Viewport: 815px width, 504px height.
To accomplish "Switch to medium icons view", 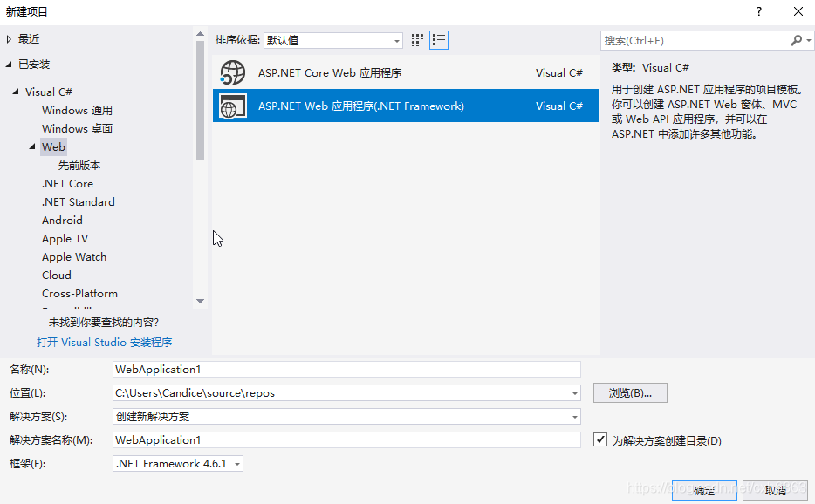I will click(x=417, y=40).
